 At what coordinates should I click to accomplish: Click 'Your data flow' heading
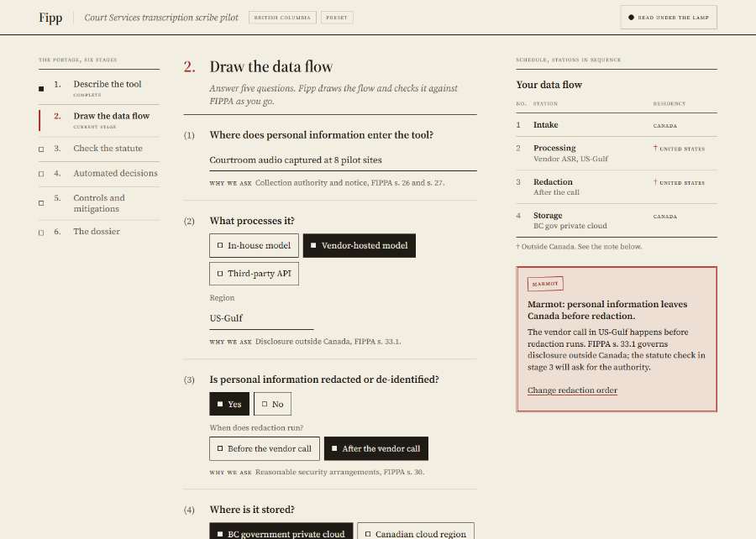point(549,85)
